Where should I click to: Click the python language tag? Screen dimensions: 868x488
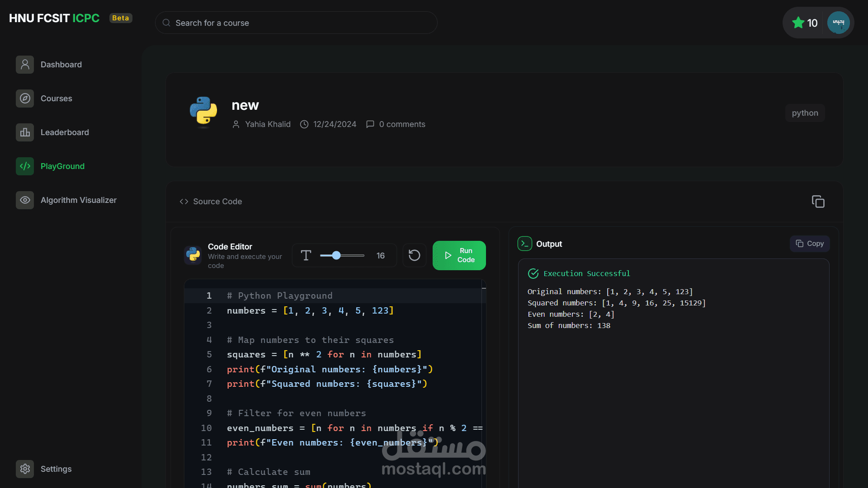tap(805, 113)
